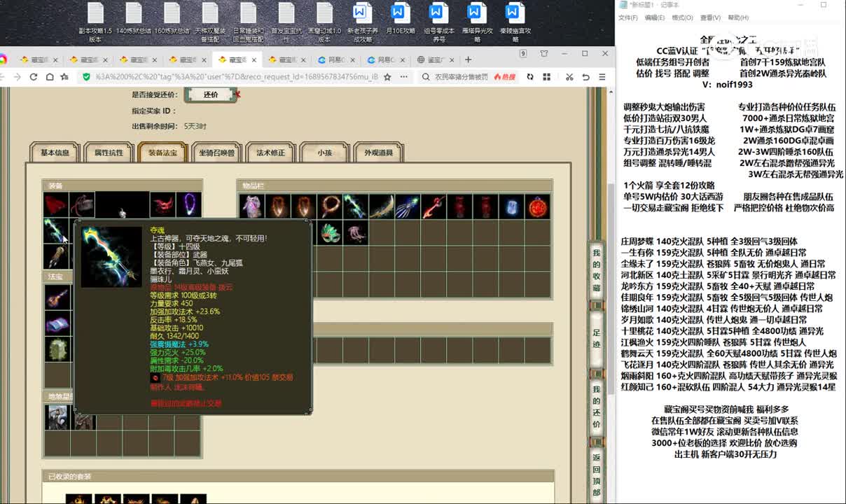
Task: Go to the browser home page
Action: 49,77
